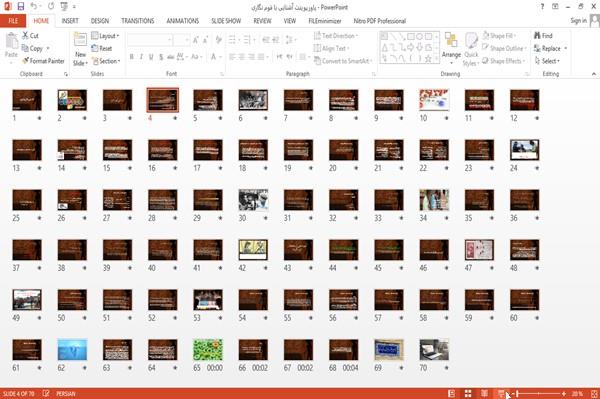Select the star shape in shapes gallery
This screenshot has width=600, height=399.
pos(428,59)
